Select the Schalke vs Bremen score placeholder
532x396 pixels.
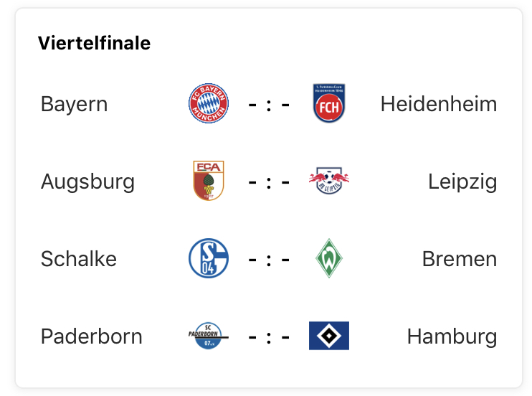(269, 259)
